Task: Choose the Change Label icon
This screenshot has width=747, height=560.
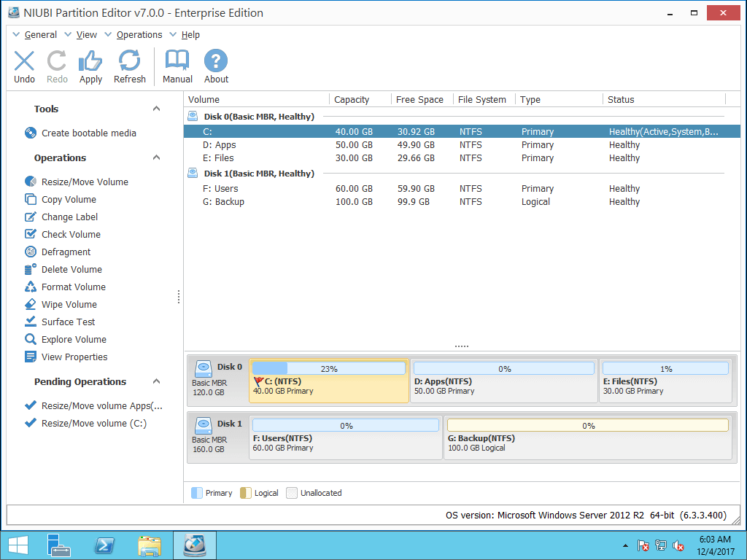Action: (31, 217)
